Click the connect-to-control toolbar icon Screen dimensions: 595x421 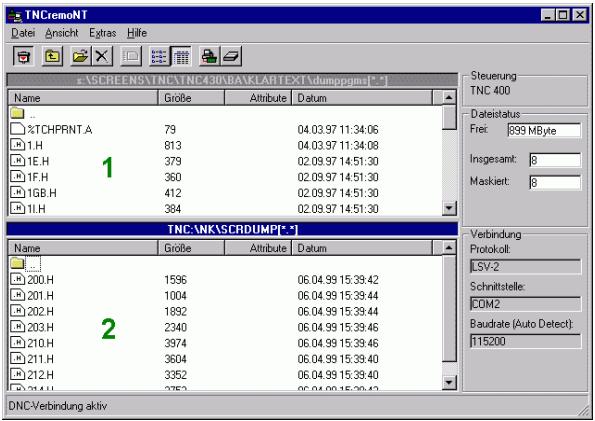(24, 57)
